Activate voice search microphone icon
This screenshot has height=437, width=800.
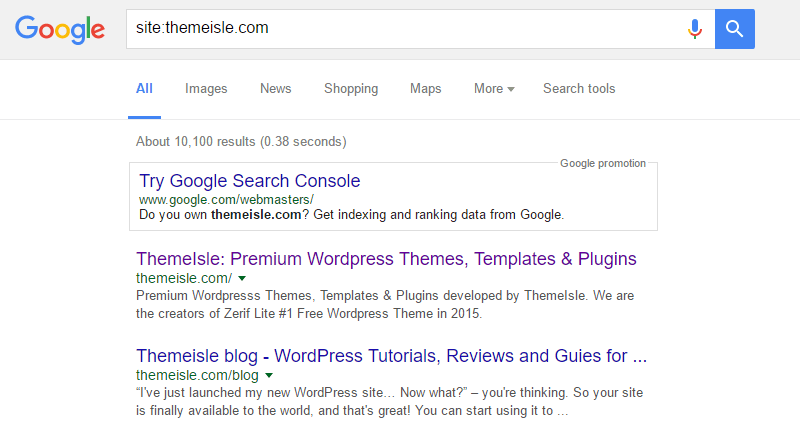coord(694,29)
